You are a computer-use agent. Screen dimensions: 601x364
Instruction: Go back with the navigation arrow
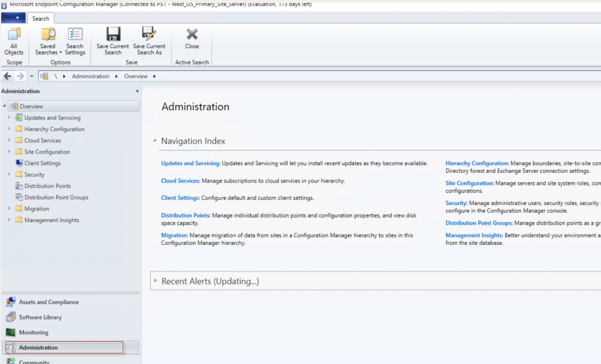point(7,76)
